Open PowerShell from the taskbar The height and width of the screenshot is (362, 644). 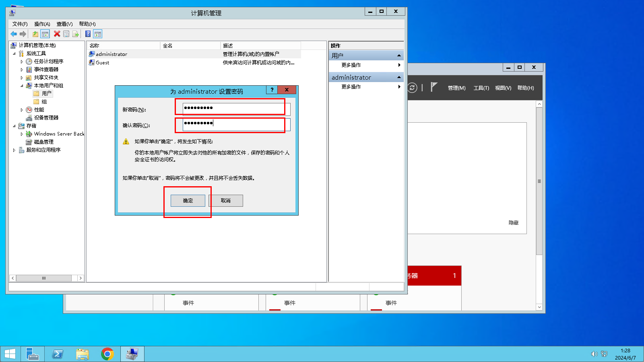pos(58,354)
